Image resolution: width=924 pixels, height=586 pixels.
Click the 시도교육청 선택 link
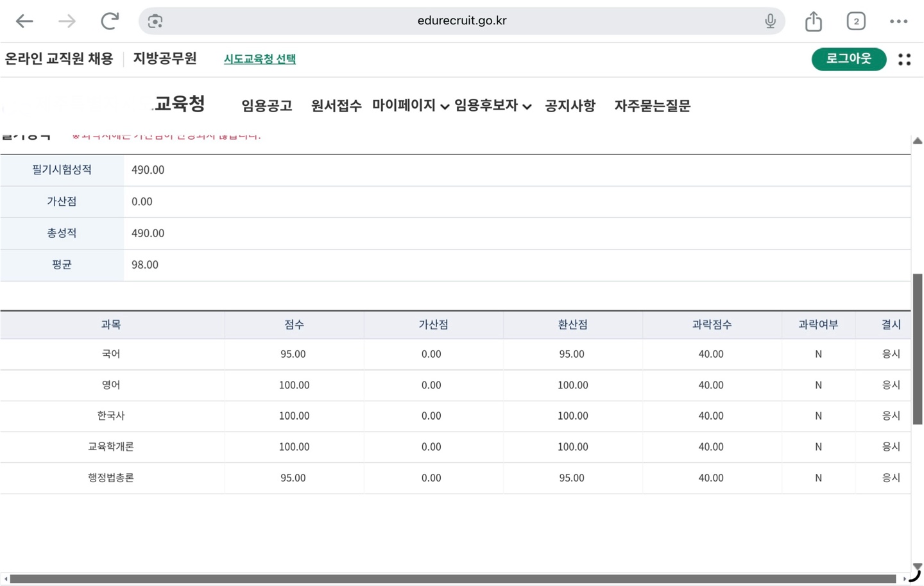click(x=260, y=59)
